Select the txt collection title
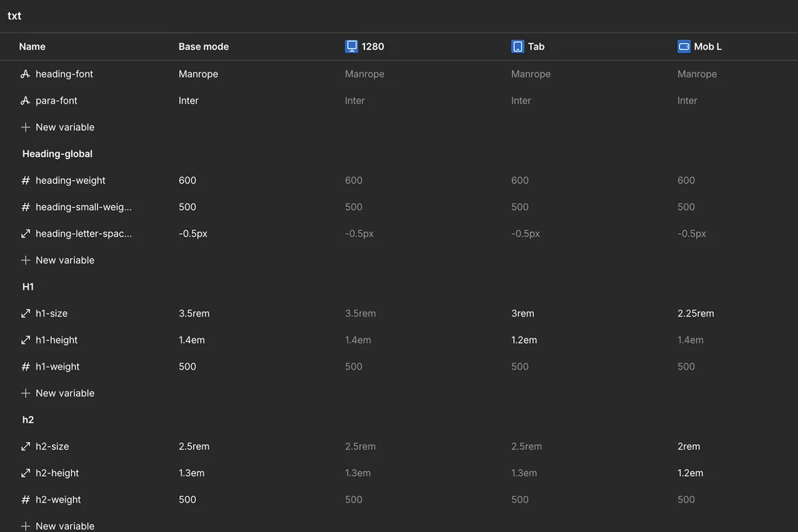The height and width of the screenshot is (532, 798). [x=14, y=15]
